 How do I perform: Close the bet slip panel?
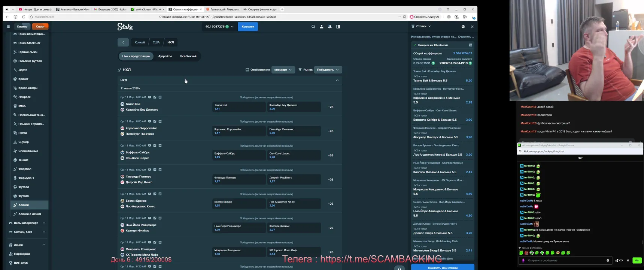[x=472, y=27]
